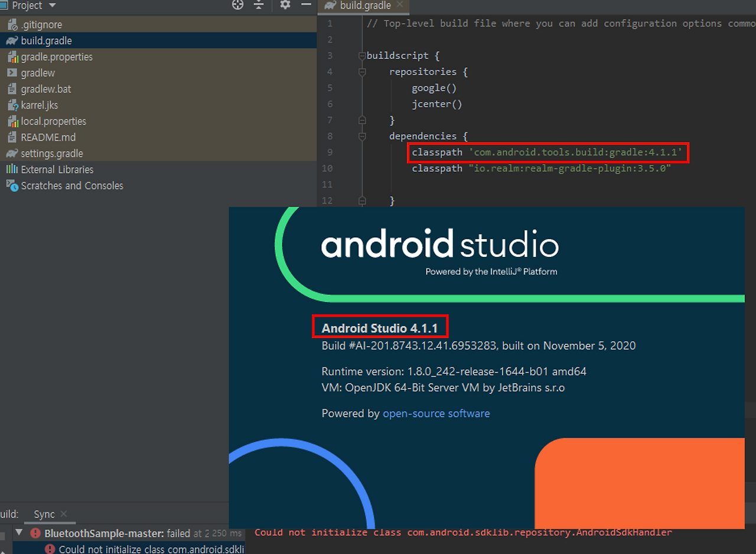This screenshot has width=756, height=554.
Task: Click the Scratches and Consoles icon
Action: [x=12, y=185]
